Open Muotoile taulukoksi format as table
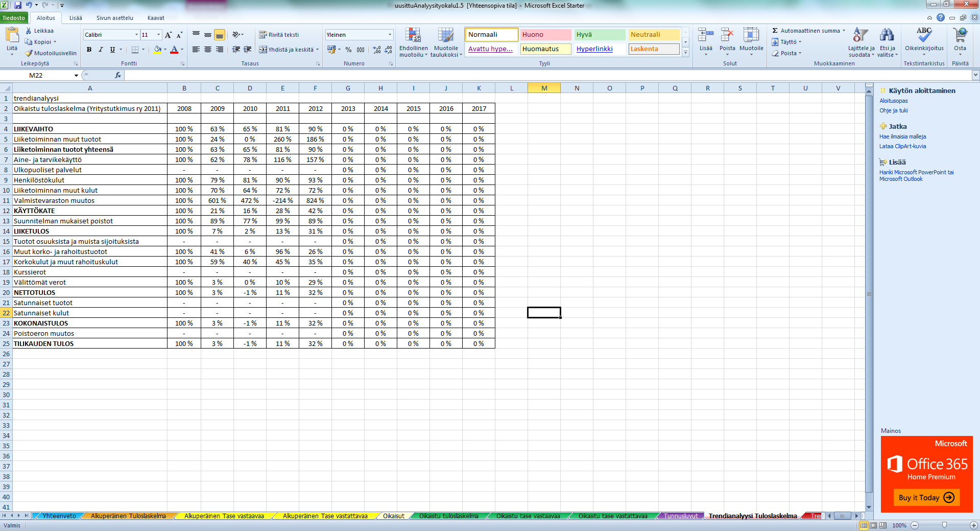 [446, 42]
